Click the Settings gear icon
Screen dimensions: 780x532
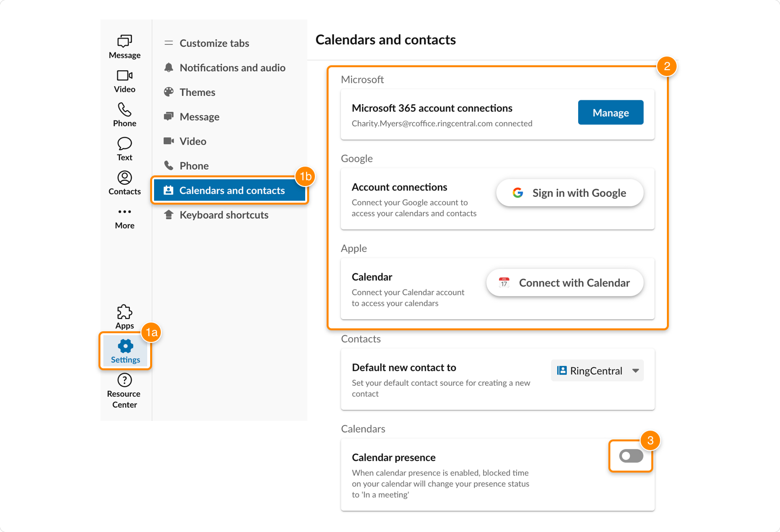click(x=125, y=347)
